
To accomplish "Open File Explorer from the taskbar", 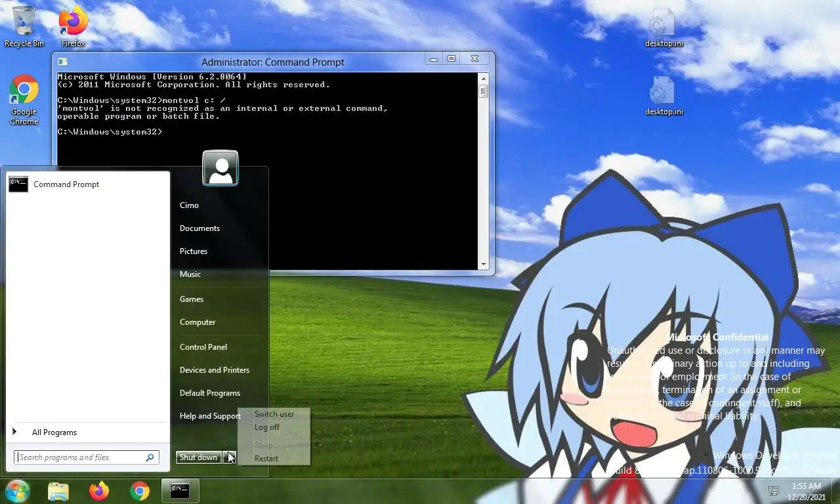I will tap(58, 491).
